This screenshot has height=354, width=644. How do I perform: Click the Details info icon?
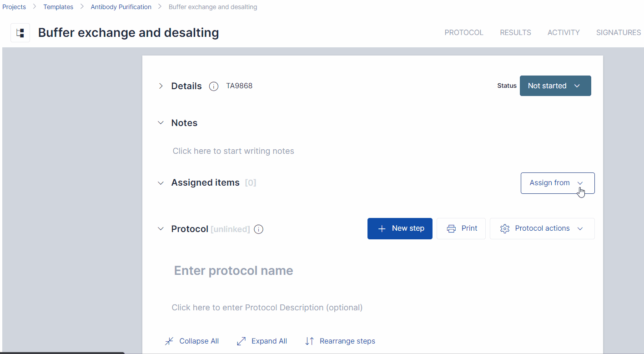pos(213,86)
